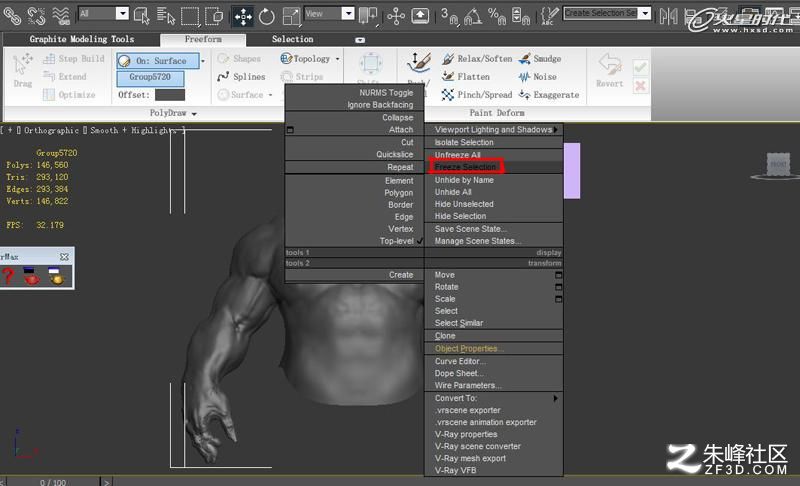Toggle the Percent Snap icon
Screen dimensions: 800x486
pyautogui.click(x=496, y=16)
